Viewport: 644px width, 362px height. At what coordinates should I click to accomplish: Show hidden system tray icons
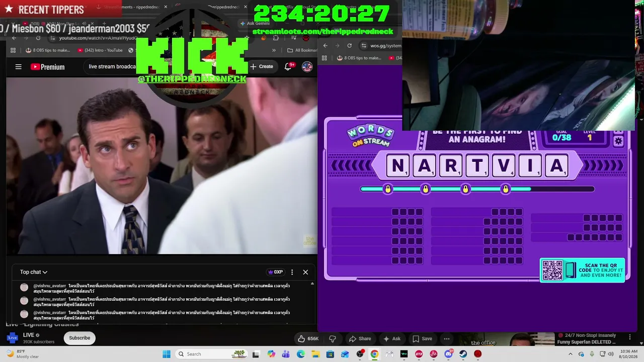pos(570,354)
